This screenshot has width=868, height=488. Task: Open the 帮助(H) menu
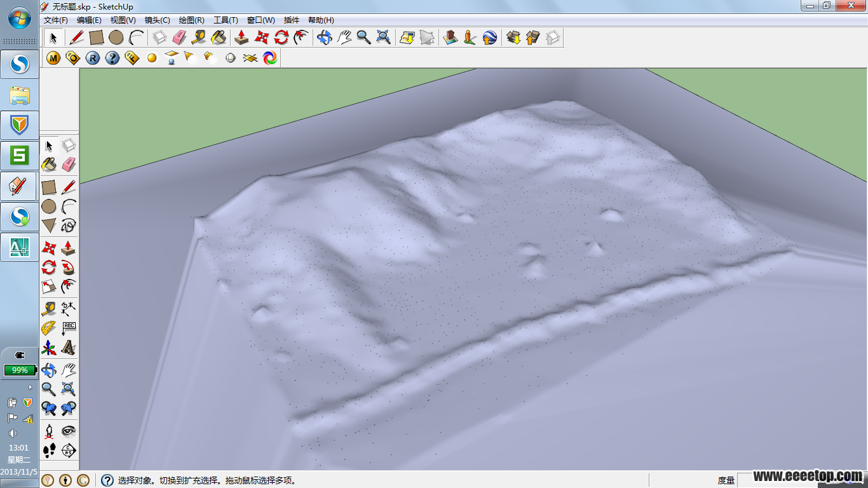point(321,20)
